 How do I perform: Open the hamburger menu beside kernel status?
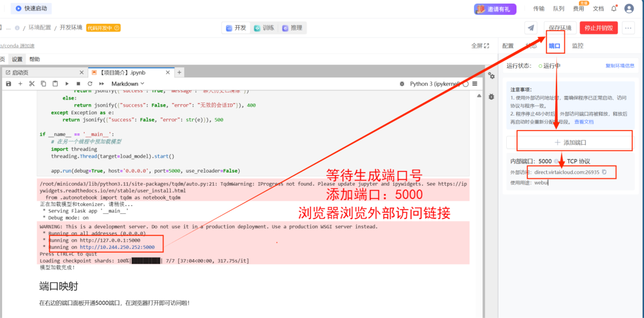[x=475, y=84]
